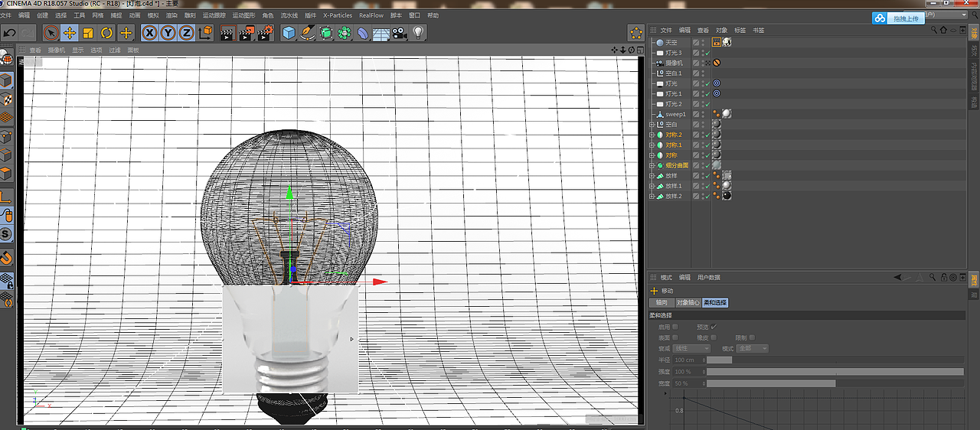This screenshot has width=980, height=430.
Task: Open the Subdivision Surface generators icon
Action: point(326,33)
